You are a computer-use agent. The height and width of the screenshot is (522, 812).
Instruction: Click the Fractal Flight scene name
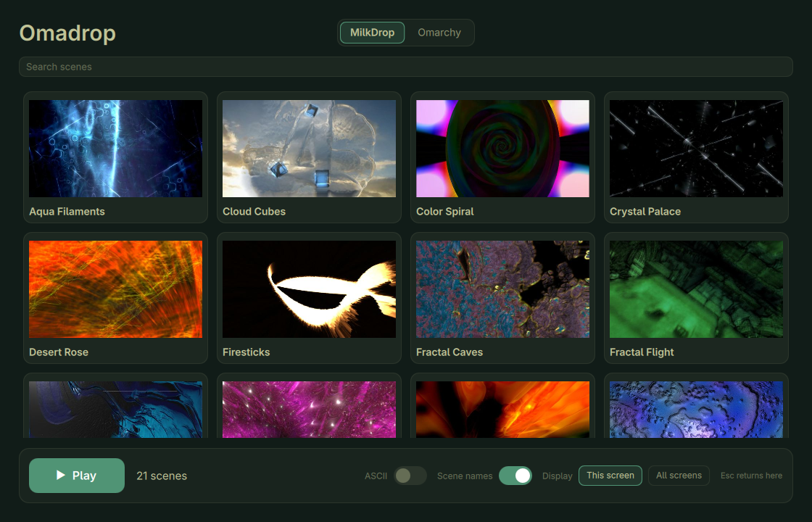point(642,352)
